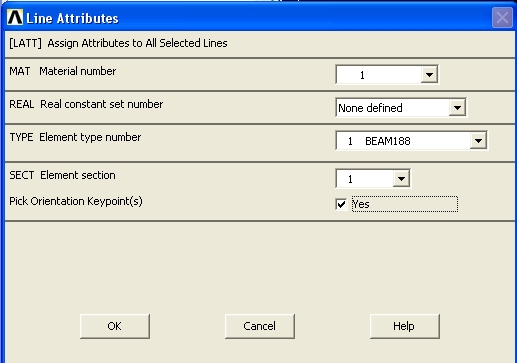Click the None defined real constant field
Viewport: 517px width, 363px height.
coord(392,107)
